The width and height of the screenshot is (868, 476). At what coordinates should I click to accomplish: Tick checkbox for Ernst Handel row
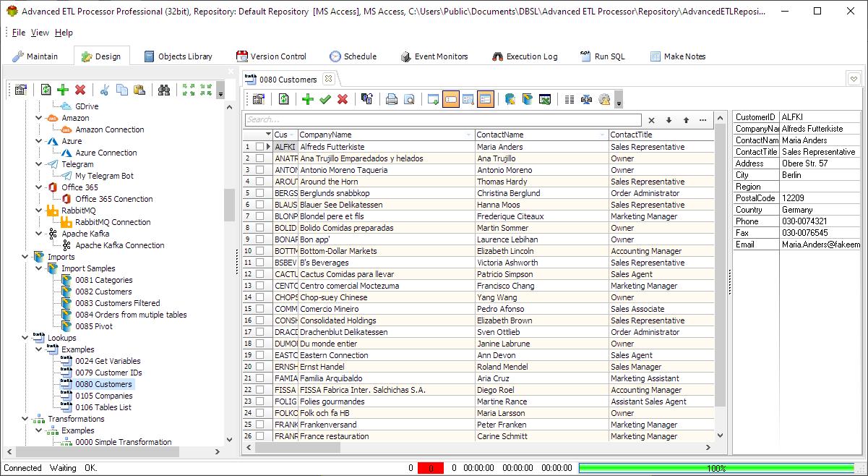point(259,367)
